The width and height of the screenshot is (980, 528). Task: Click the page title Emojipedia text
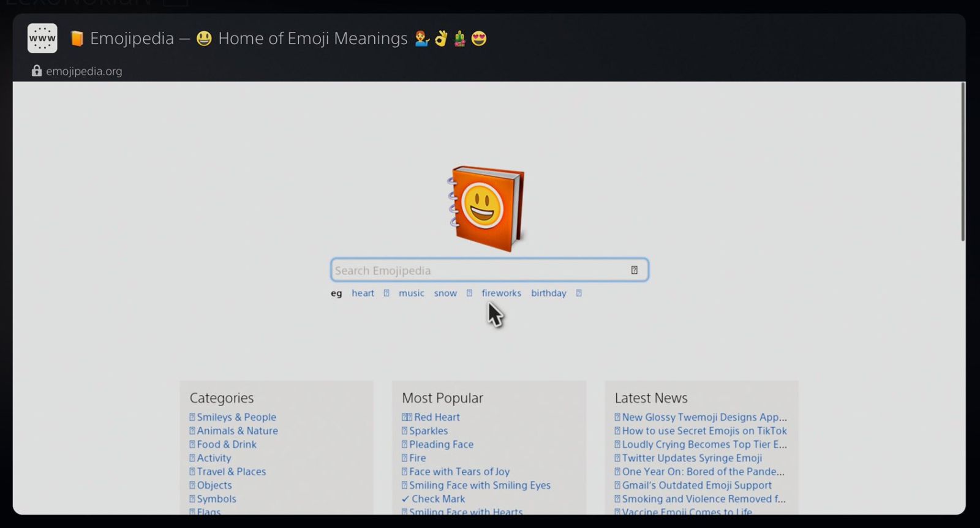132,39
